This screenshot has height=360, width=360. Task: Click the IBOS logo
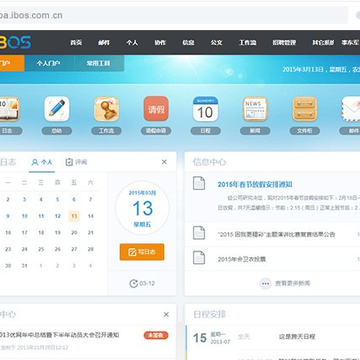click(x=15, y=42)
